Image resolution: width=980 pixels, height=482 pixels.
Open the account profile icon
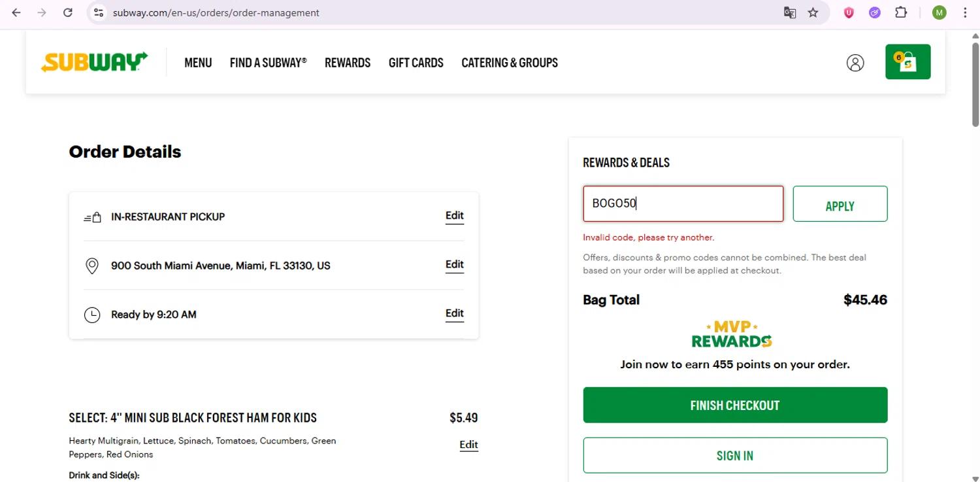point(855,62)
